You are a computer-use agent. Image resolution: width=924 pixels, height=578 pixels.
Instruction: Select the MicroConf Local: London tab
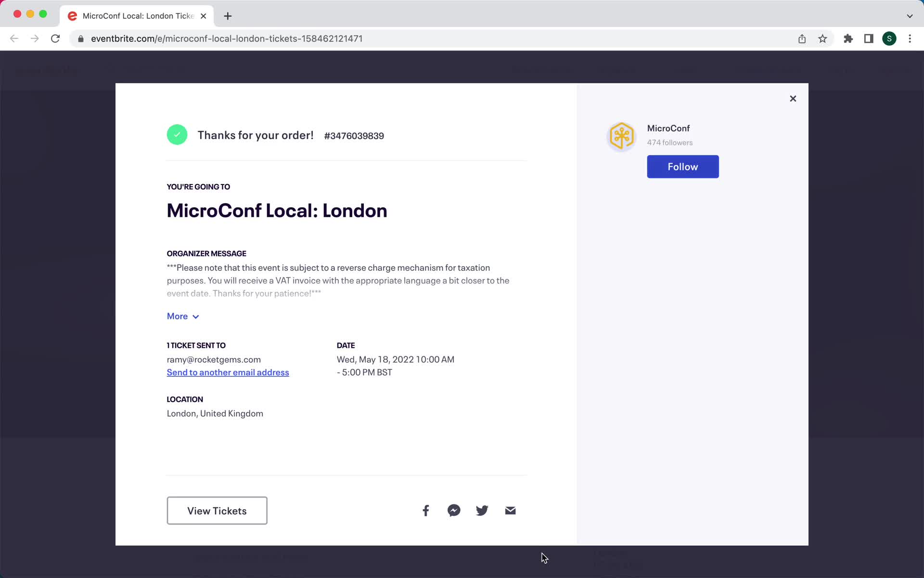(137, 16)
